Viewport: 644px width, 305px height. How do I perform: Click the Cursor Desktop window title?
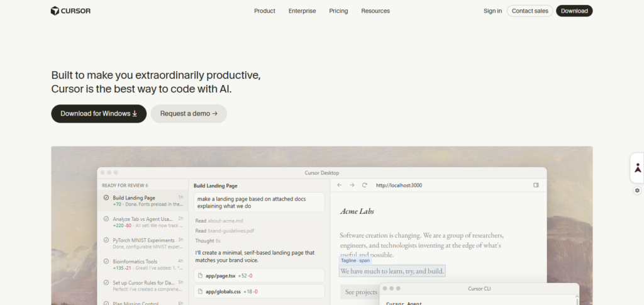click(x=322, y=173)
